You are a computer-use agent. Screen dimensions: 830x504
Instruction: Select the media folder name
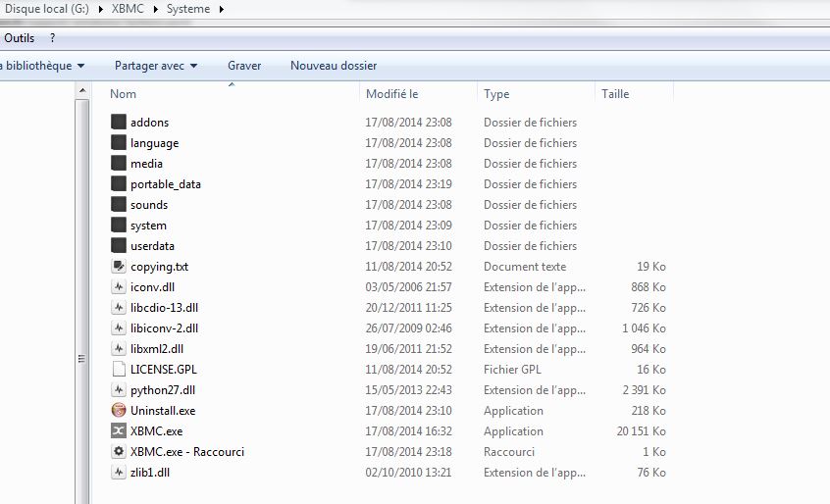(146, 164)
